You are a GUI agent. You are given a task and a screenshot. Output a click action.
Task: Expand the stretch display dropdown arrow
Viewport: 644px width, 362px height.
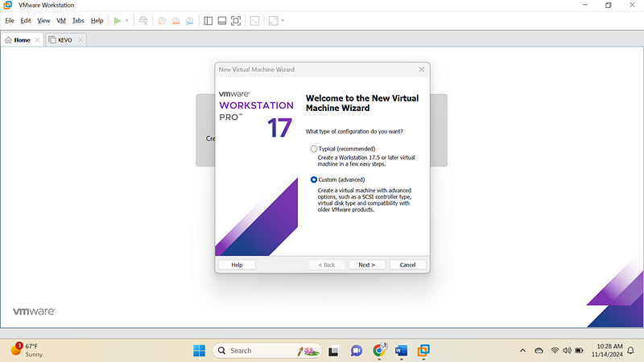coord(283,21)
